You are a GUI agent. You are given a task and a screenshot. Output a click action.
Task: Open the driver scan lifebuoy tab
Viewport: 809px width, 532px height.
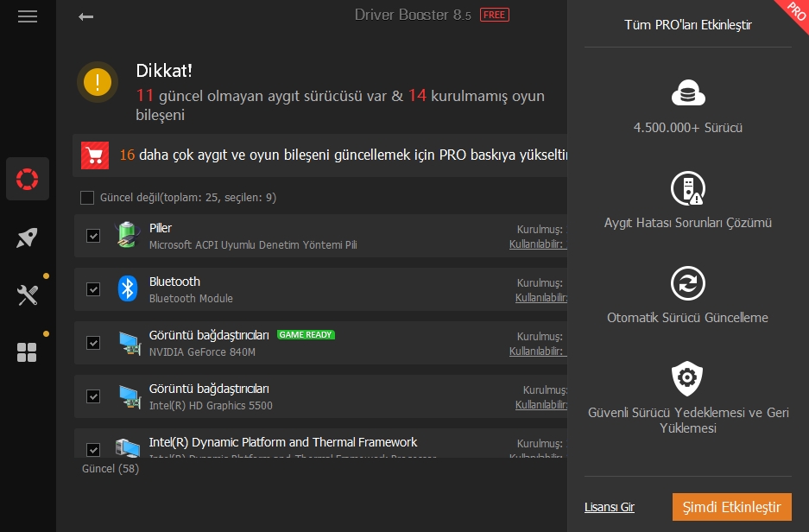point(28,179)
